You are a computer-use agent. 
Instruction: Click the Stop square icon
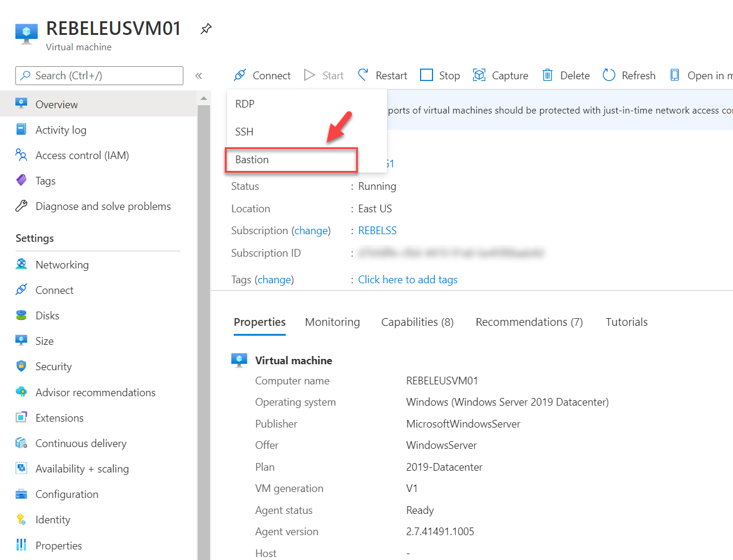click(427, 75)
